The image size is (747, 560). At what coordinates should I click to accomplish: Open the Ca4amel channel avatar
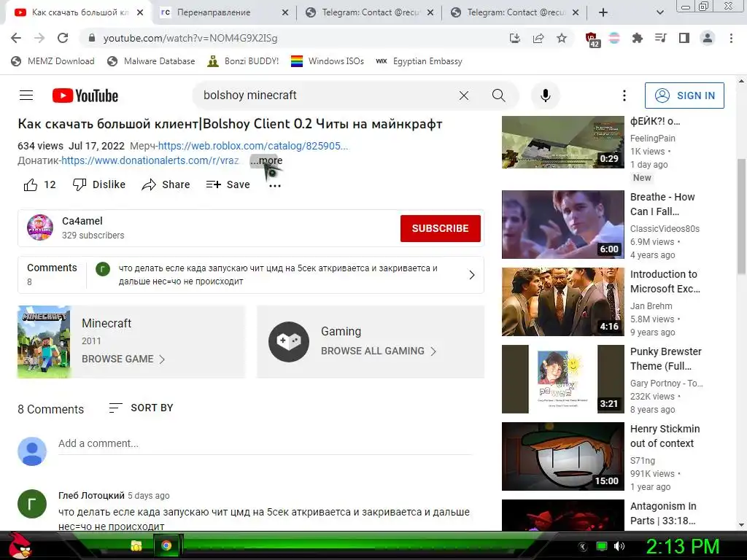[x=40, y=227]
